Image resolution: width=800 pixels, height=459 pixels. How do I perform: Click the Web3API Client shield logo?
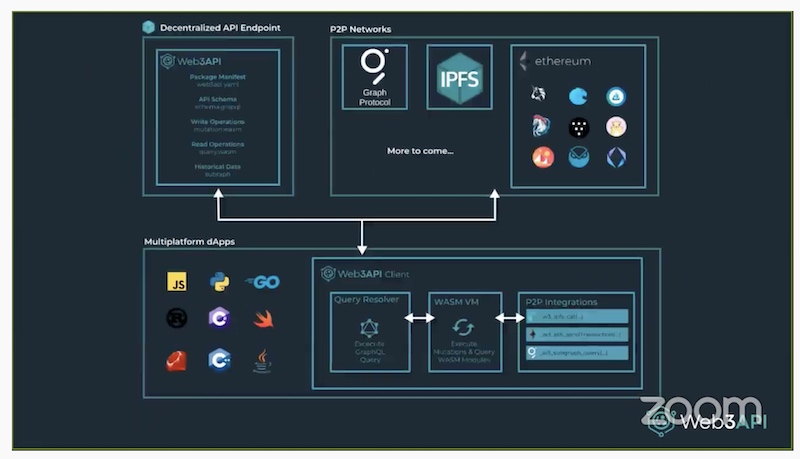328,274
